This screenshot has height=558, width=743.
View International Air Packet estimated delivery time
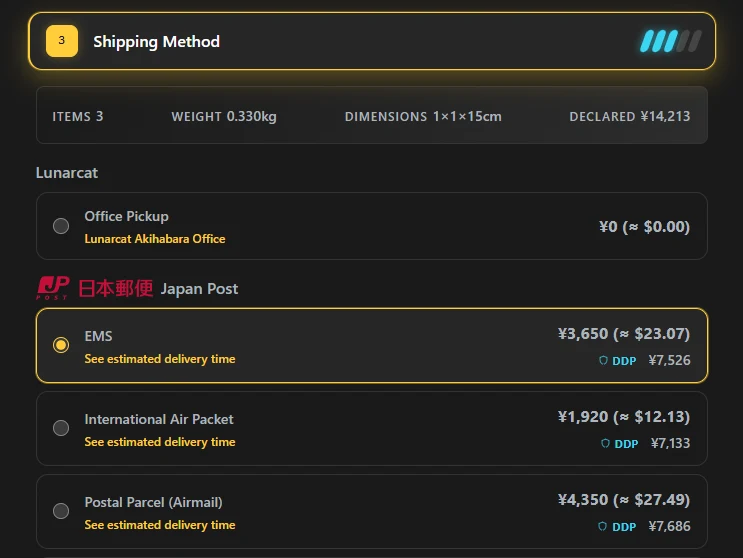(x=160, y=442)
